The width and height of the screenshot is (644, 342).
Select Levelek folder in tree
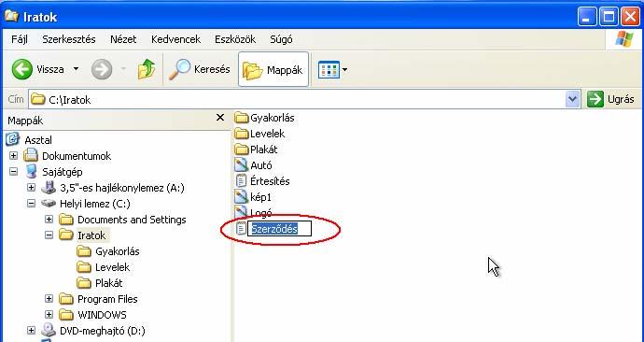click(104, 267)
